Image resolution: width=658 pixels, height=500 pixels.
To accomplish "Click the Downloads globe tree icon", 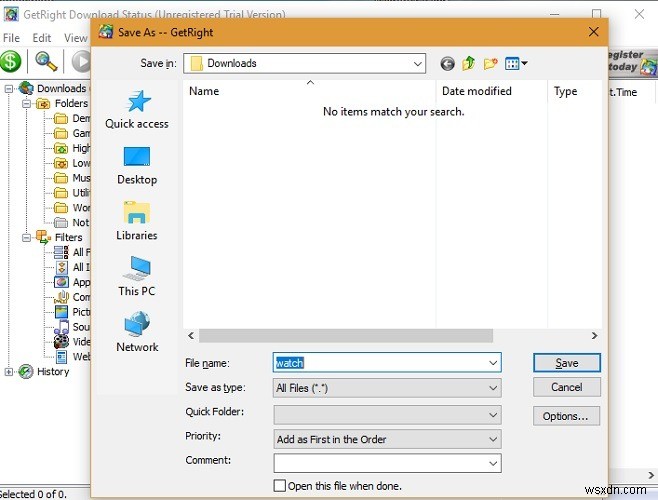I will tap(26, 88).
